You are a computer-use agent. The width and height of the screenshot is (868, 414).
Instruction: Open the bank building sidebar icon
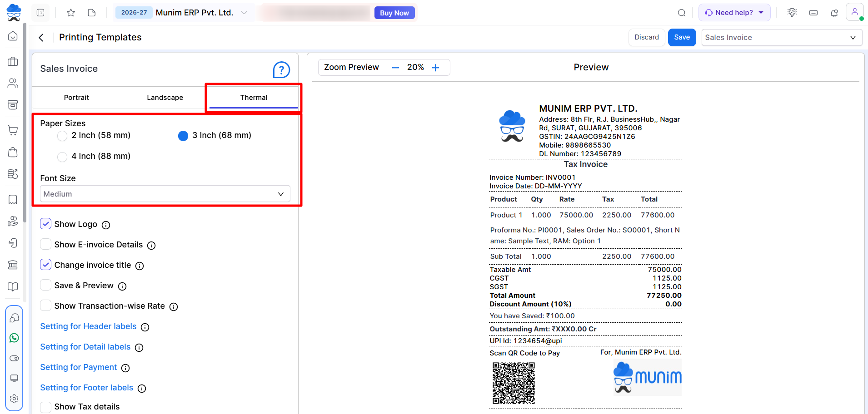[13, 265]
